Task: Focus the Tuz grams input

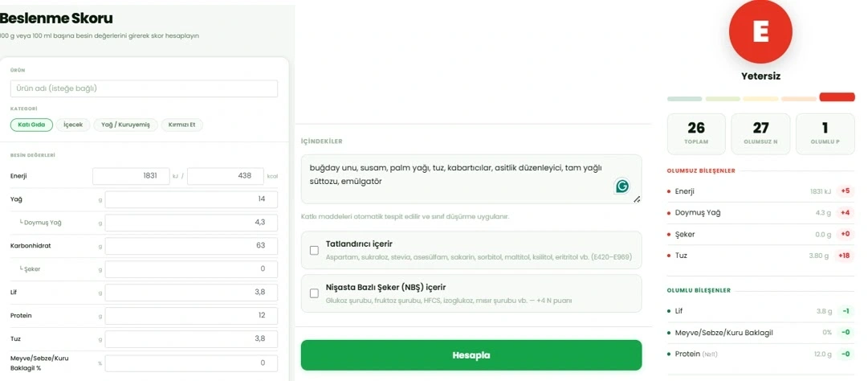Action: (191, 339)
